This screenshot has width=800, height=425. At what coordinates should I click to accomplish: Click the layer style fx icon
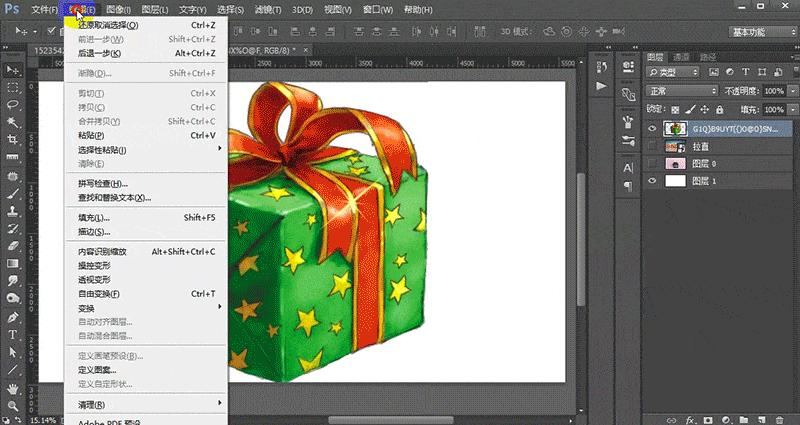[x=690, y=420]
